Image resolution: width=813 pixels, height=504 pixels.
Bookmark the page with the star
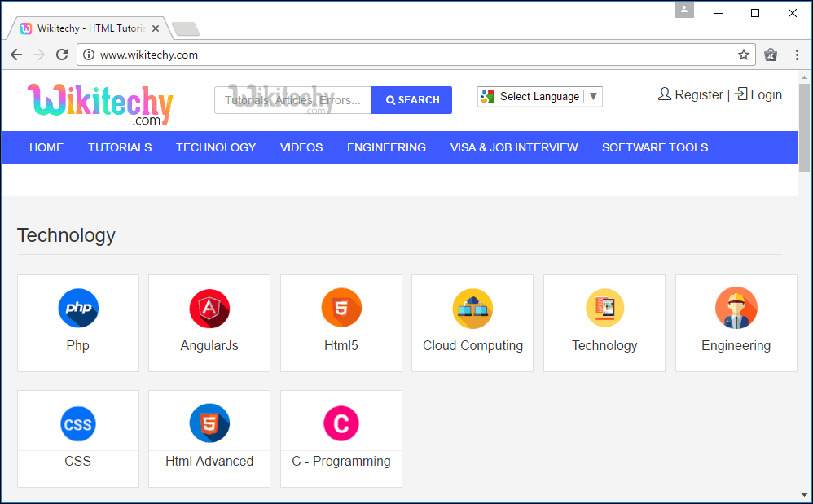[x=743, y=55]
